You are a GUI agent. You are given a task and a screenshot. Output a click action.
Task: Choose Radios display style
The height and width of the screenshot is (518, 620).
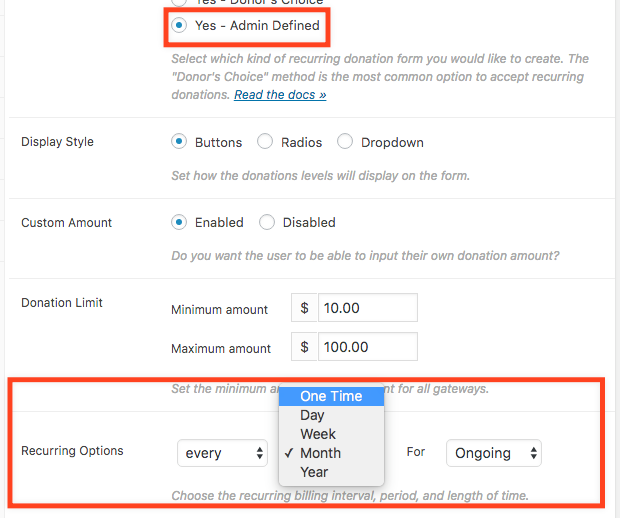pyautogui.click(x=265, y=141)
